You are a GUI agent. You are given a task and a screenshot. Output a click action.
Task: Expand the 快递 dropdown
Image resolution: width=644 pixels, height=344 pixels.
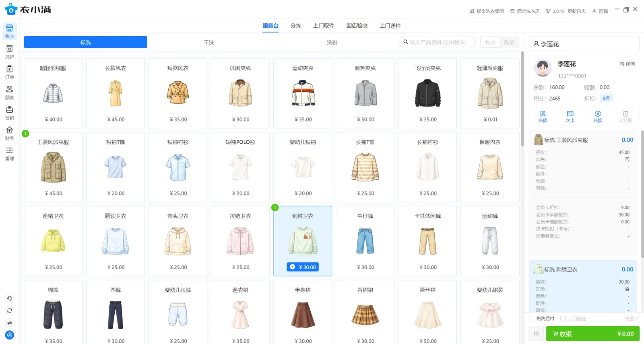pyautogui.click(x=631, y=319)
